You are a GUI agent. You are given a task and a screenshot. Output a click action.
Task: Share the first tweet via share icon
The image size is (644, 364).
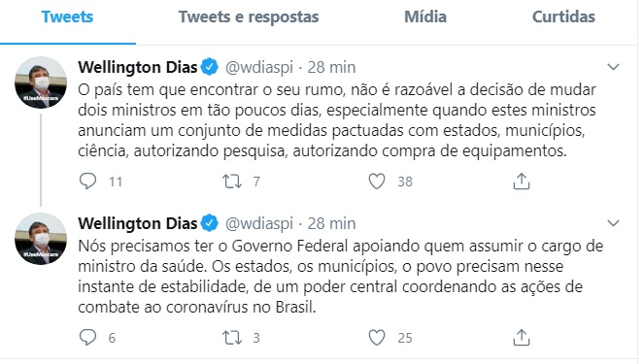[522, 181]
